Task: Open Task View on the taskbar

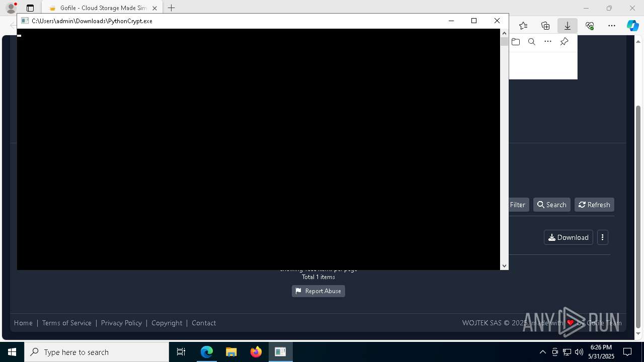Action: click(x=181, y=352)
